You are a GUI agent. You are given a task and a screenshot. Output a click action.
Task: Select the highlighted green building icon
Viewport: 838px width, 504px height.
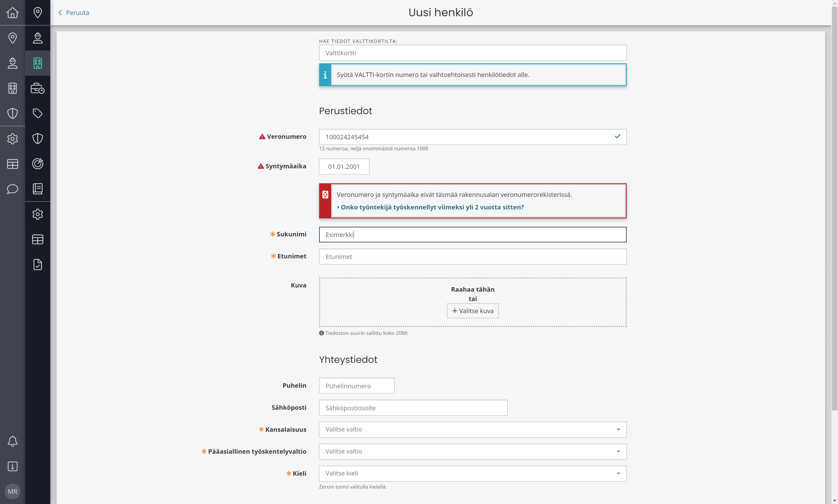coord(38,63)
